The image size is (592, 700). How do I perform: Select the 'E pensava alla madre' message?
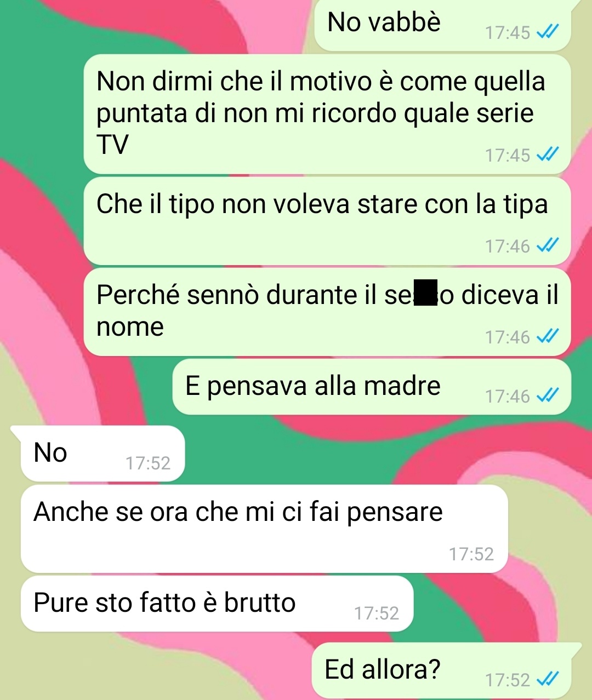point(372,387)
